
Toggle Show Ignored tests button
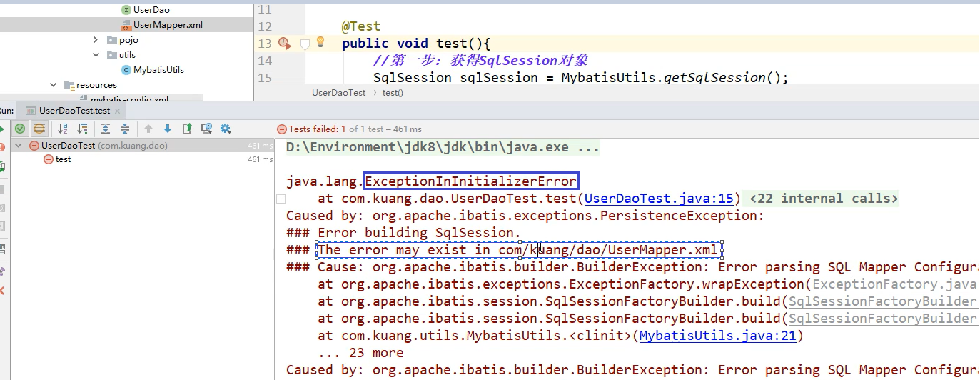pyautogui.click(x=39, y=129)
